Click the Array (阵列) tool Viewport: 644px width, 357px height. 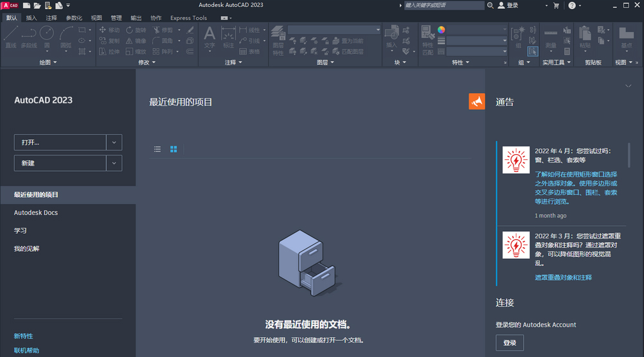(163, 51)
